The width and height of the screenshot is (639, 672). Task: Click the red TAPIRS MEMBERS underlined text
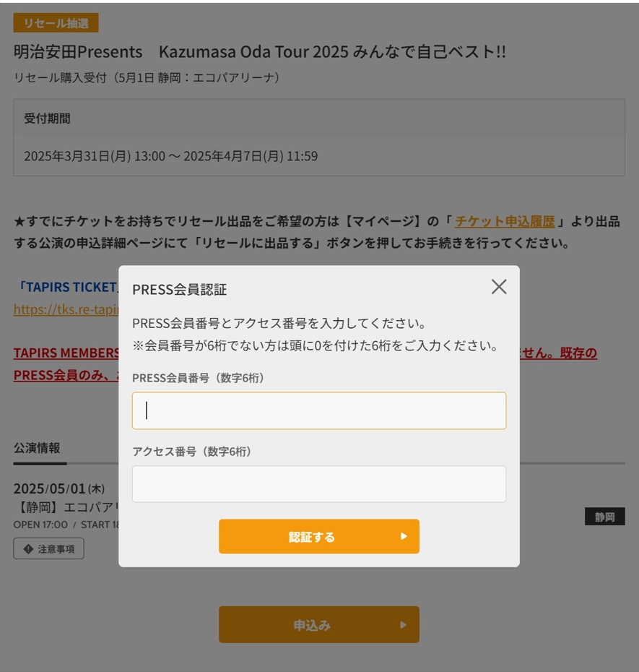[66, 353]
